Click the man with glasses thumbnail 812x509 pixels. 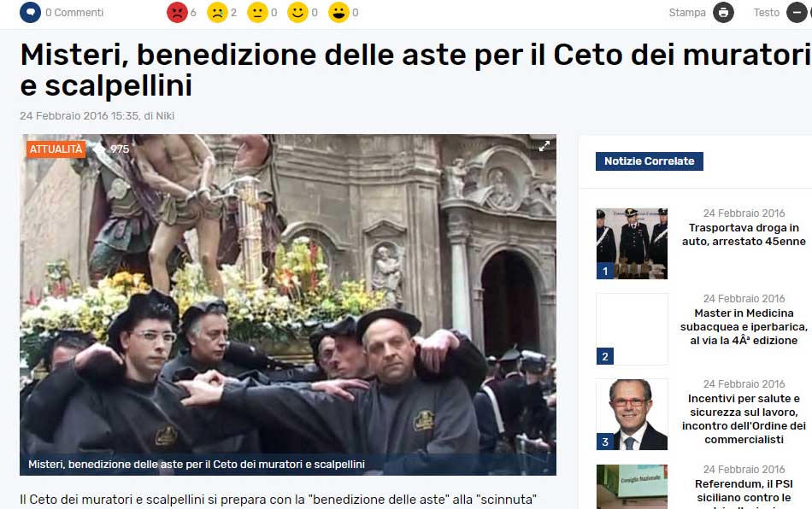click(x=632, y=414)
